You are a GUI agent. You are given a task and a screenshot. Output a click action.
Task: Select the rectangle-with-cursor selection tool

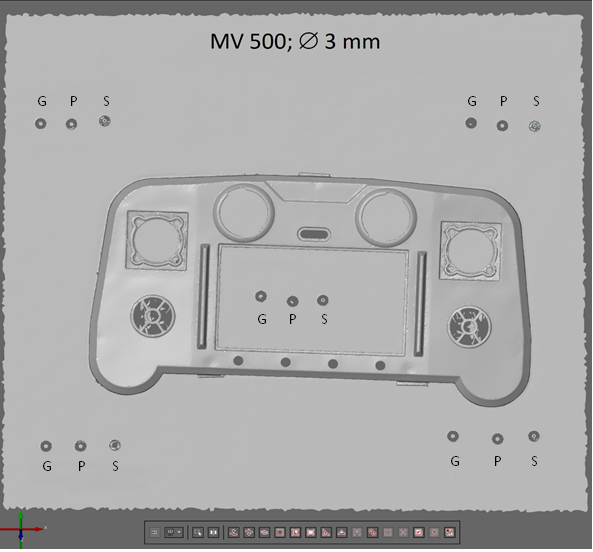[x=198, y=532]
